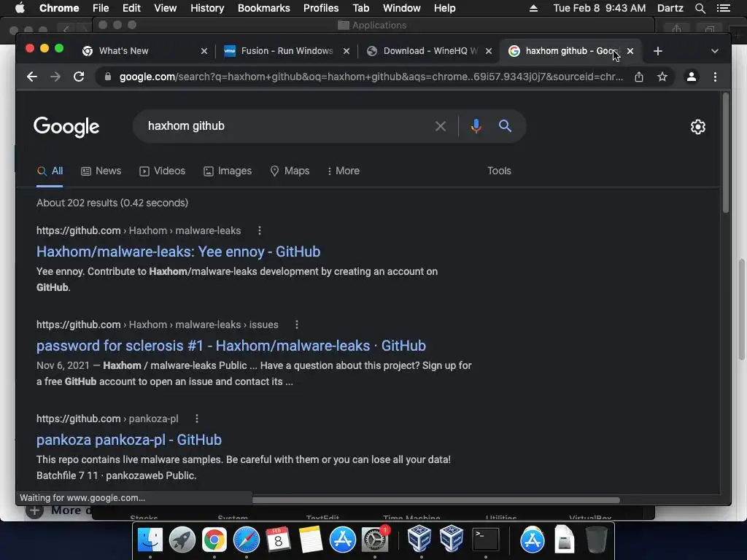Click the Google logo

(66, 127)
